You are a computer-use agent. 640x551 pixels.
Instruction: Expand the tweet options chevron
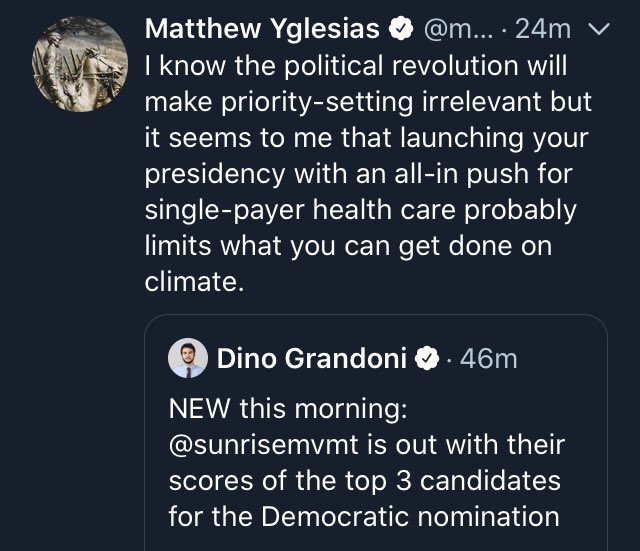(x=599, y=30)
